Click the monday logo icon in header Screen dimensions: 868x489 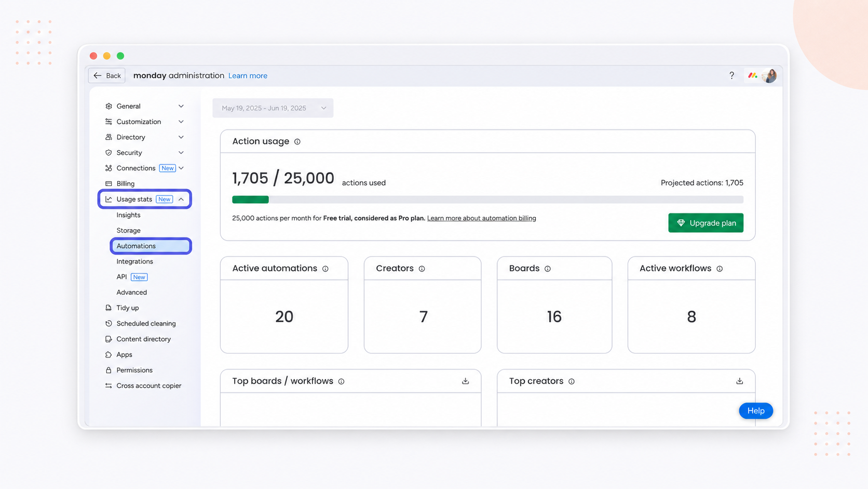752,76
